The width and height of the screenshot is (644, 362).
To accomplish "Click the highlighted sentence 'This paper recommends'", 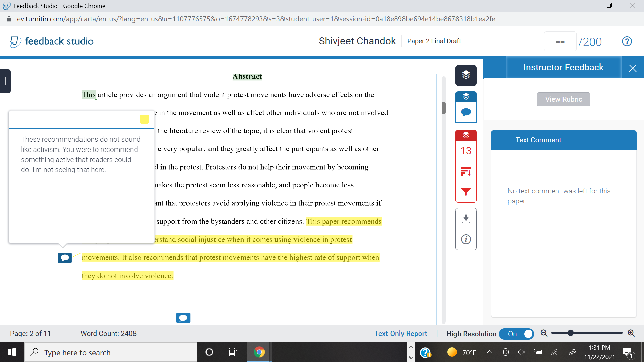I will 344,221.
